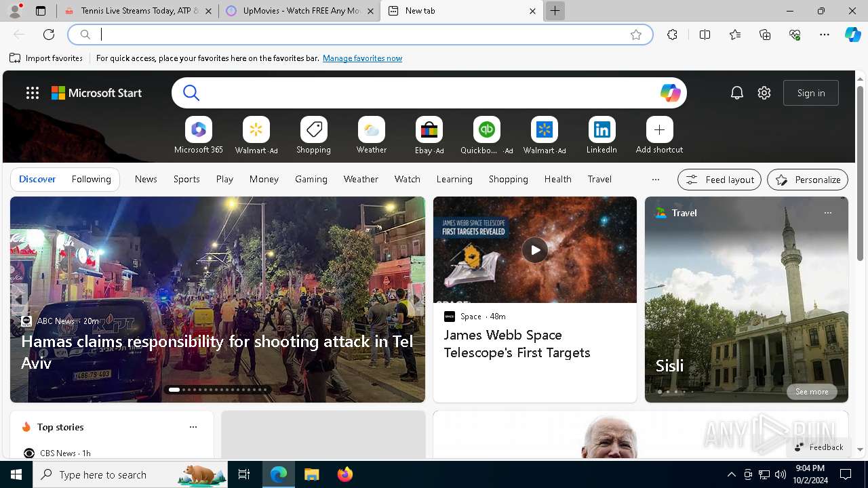
Task: Expand more categories ellipsis in nav bar
Action: tap(655, 179)
